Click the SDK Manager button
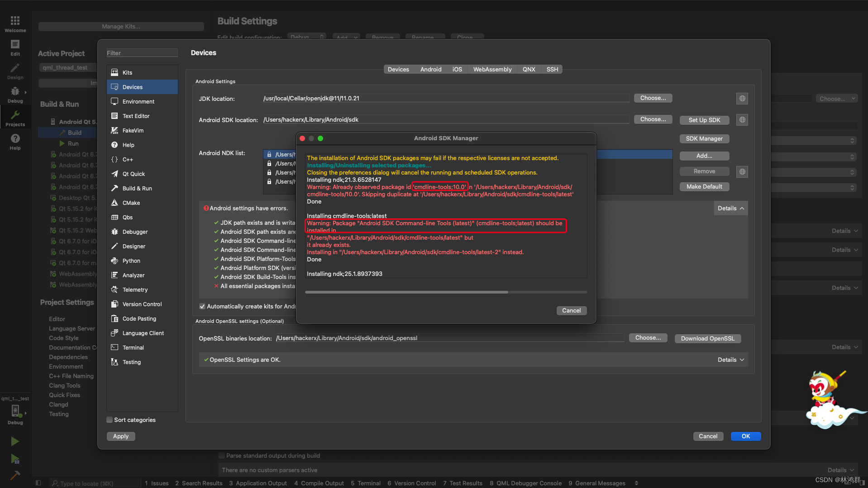The height and width of the screenshot is (488, 868). tap(704, 139)
